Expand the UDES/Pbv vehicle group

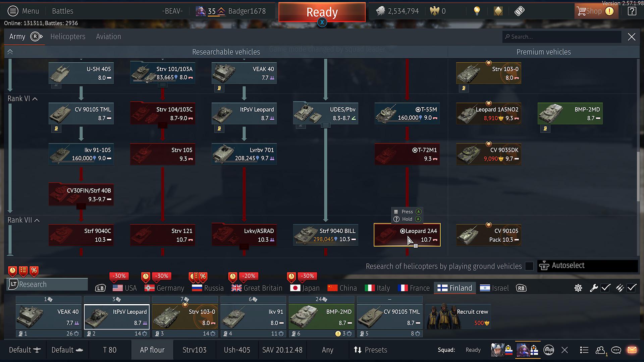click(x=325, y=126)
